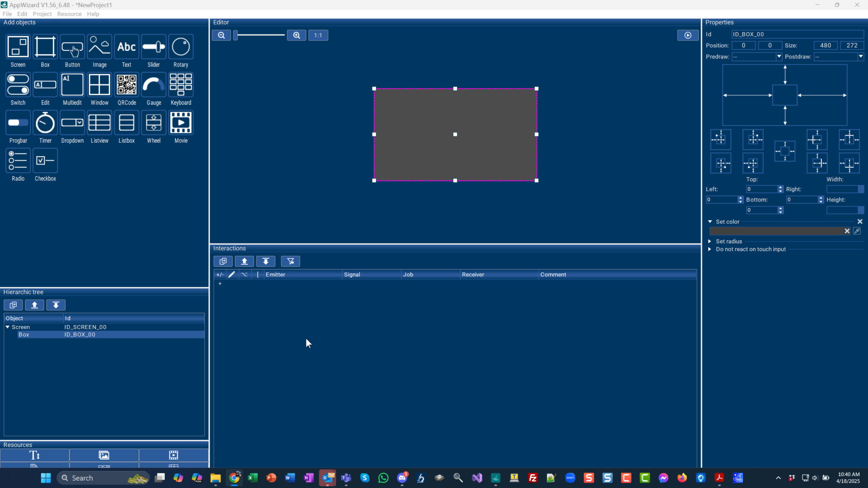Add a new interaction row with plus

220,283
